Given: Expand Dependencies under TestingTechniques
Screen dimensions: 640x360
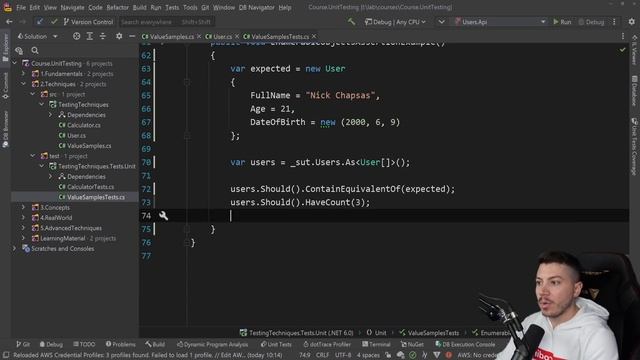Looking at the screenshot, I should point(51,115).
